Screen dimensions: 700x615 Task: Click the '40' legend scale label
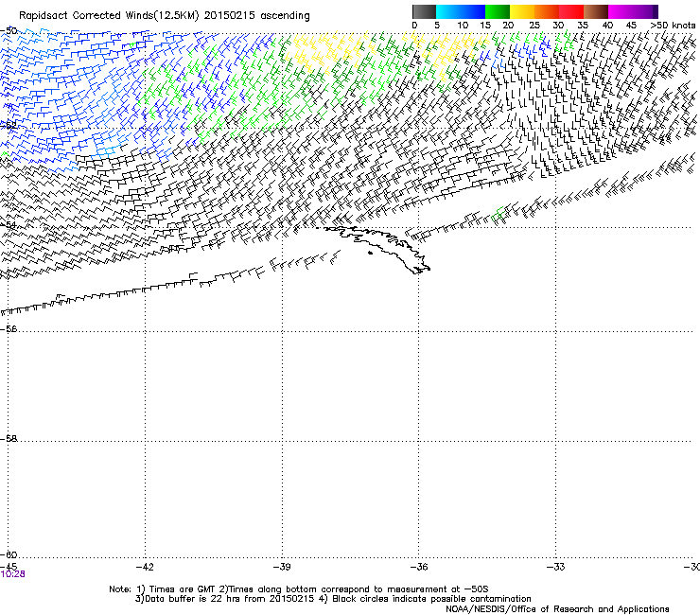click(607, 26)
